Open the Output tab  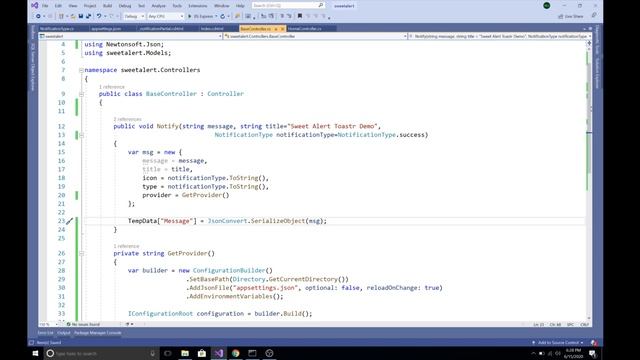pos(64,333)
